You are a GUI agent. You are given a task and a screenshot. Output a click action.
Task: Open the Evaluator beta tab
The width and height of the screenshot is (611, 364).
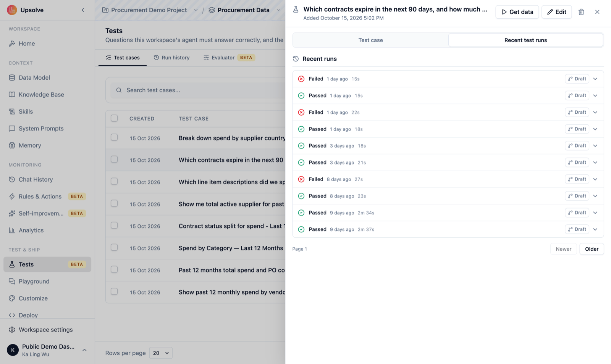tap(229, 58)
